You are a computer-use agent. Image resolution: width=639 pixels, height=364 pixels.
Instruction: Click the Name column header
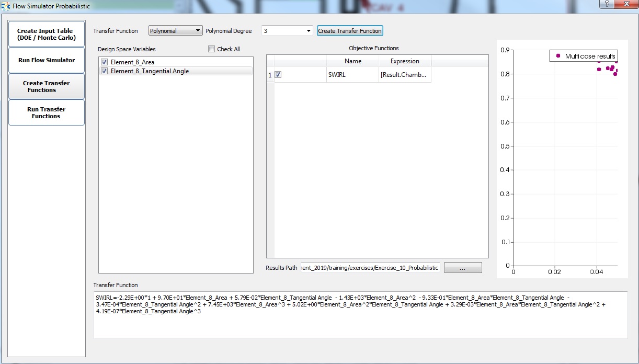pos(353,61)
